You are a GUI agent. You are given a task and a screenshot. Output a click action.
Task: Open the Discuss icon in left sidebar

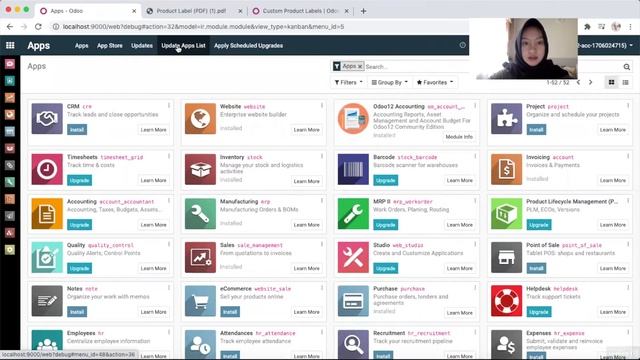(x=10, y=64)
